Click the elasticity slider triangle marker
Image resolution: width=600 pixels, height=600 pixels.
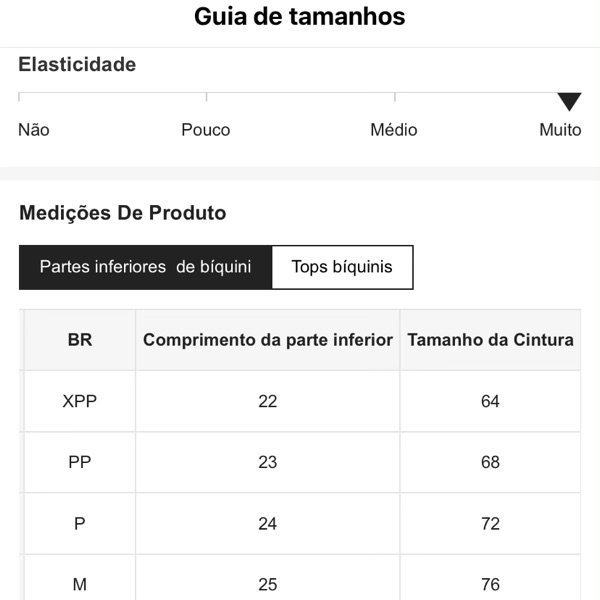click(x=569, y=101)
